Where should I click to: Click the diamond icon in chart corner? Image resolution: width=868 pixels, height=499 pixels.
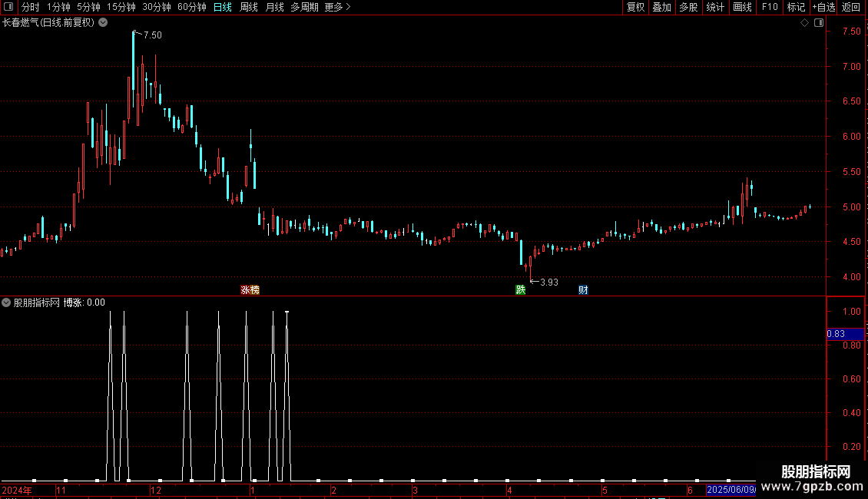tap(804, 23)
